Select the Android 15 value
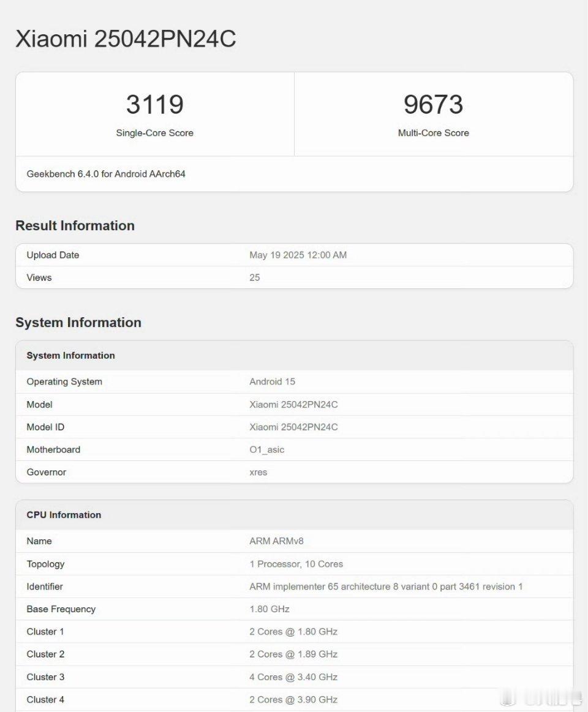Screen dimensions: 588x712 pyautogui.click(x=272, y=382)
